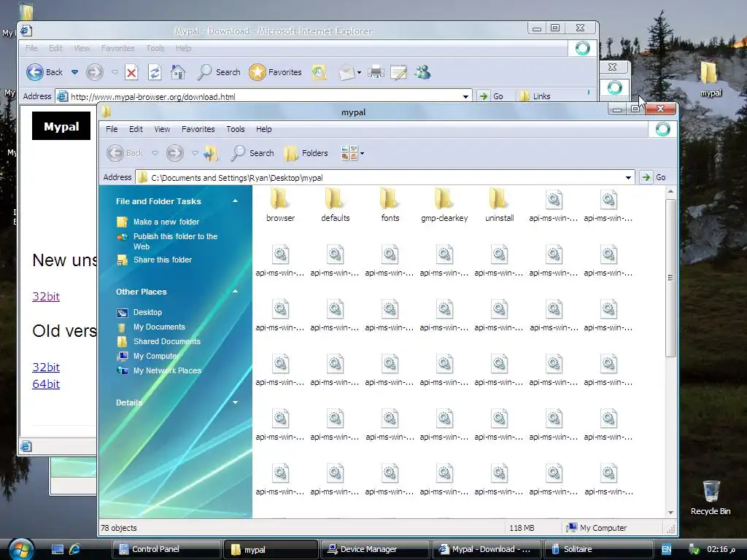Open View menu in mypal window
Image resolution: width=747 pixels, height=560 pixels.
tap(162, 130)
